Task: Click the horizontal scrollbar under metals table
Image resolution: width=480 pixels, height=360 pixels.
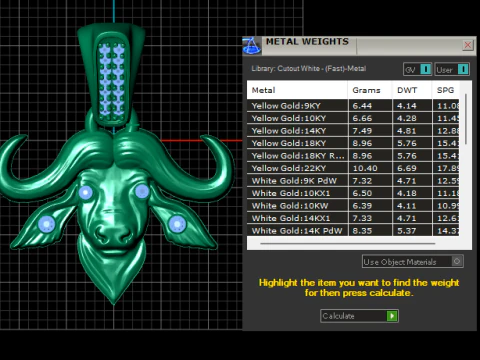Action: [x=348, y=244]
